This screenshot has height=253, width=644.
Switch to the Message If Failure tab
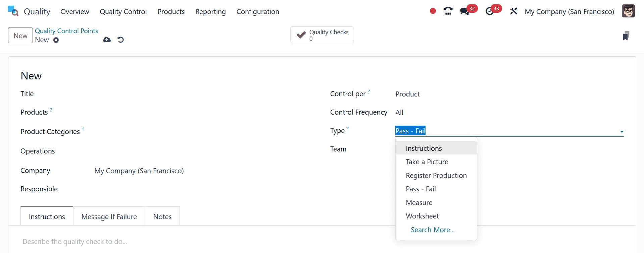[x=109, y=217]
